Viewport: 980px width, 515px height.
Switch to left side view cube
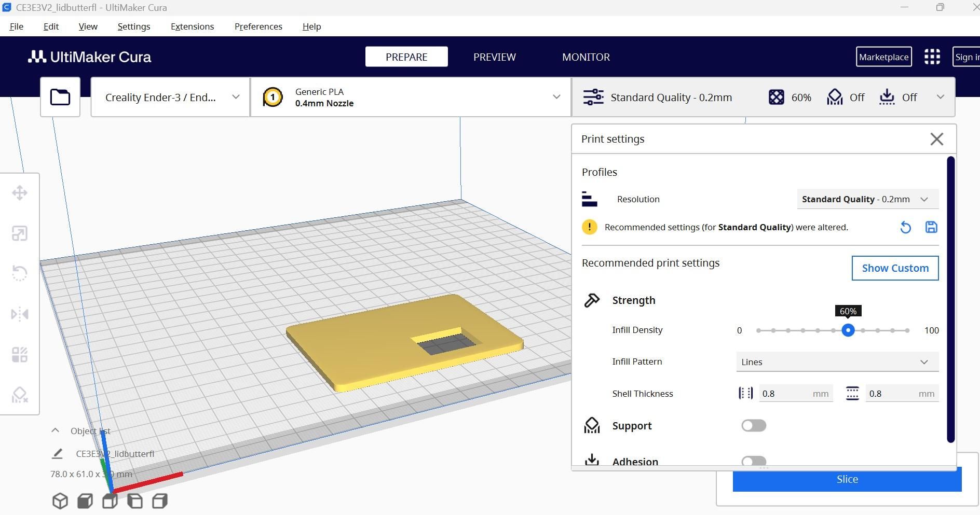click(x=135, y=501)
